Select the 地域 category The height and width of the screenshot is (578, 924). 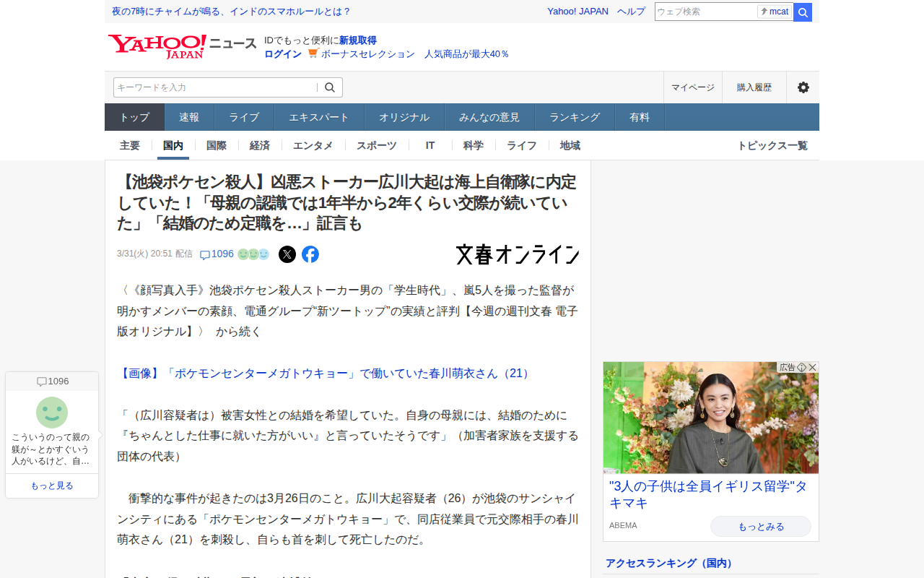[570, 145]
